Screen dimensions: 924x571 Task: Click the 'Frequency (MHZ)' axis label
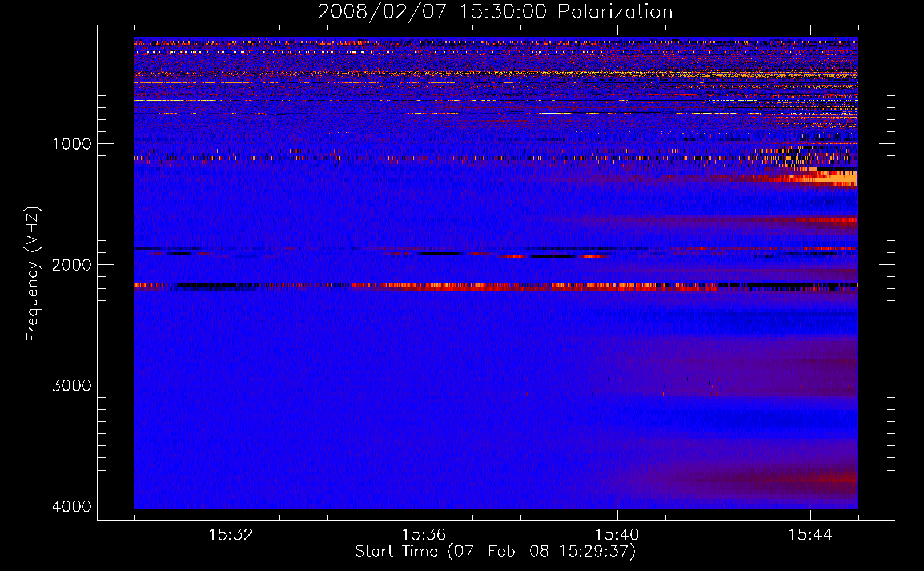(x=33, y=274)
